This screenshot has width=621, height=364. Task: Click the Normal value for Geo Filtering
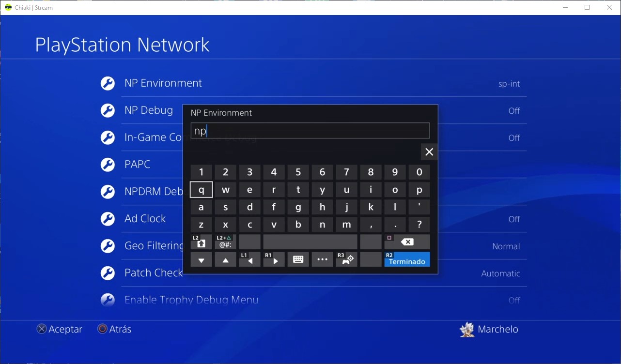[506, 246]
